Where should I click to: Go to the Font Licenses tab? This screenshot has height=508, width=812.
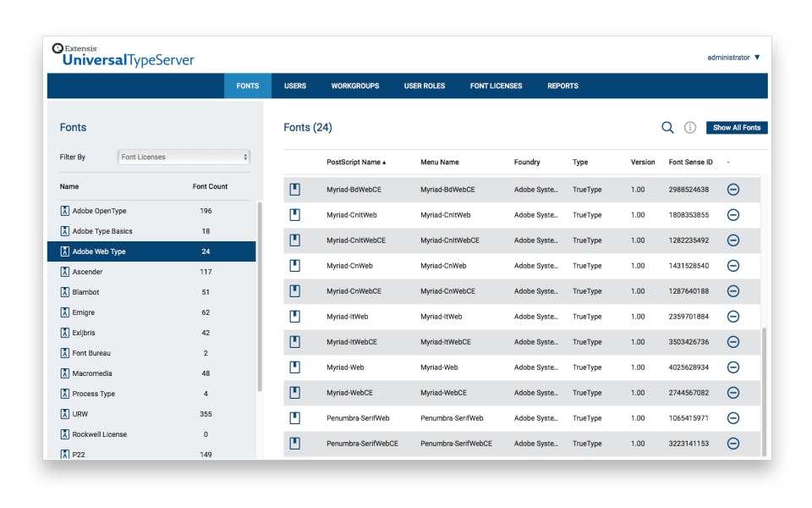497,86
